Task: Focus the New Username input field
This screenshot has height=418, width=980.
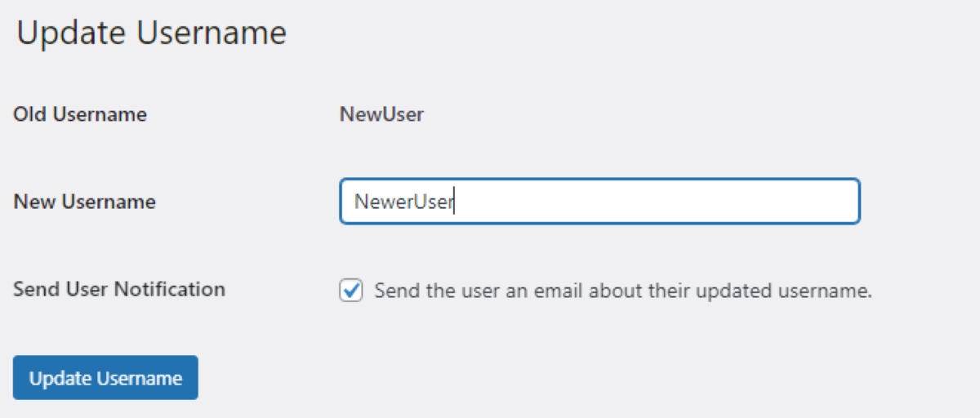Action: coord(599,202)
